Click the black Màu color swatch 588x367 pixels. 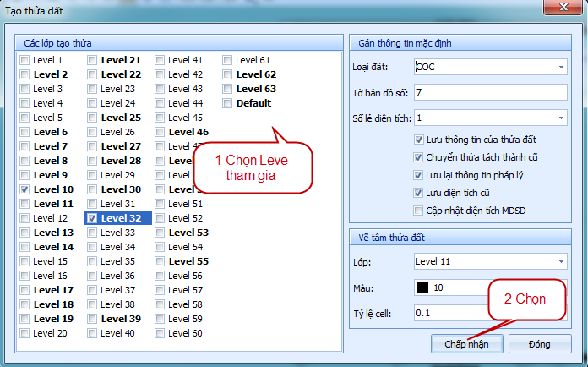coord(423,288)
